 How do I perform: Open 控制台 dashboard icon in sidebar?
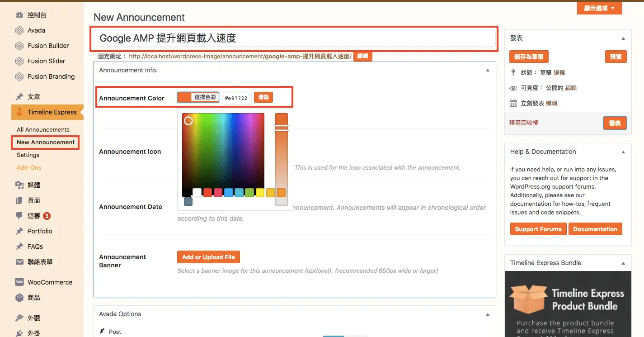coord(19,15)
